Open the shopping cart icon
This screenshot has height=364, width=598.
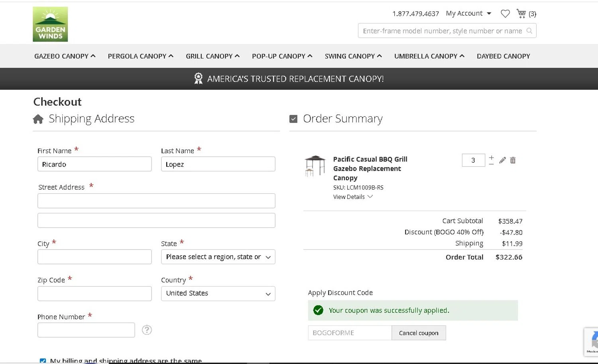pos(521,13)
